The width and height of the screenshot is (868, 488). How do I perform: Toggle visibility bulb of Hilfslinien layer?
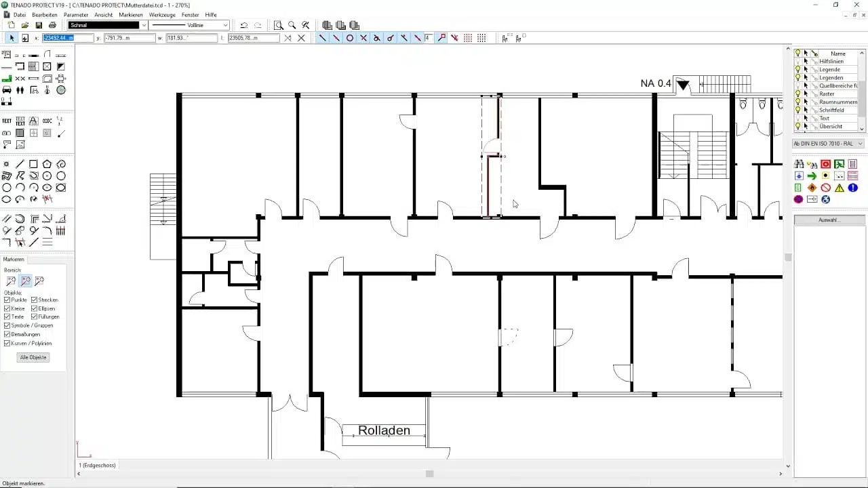798,61
